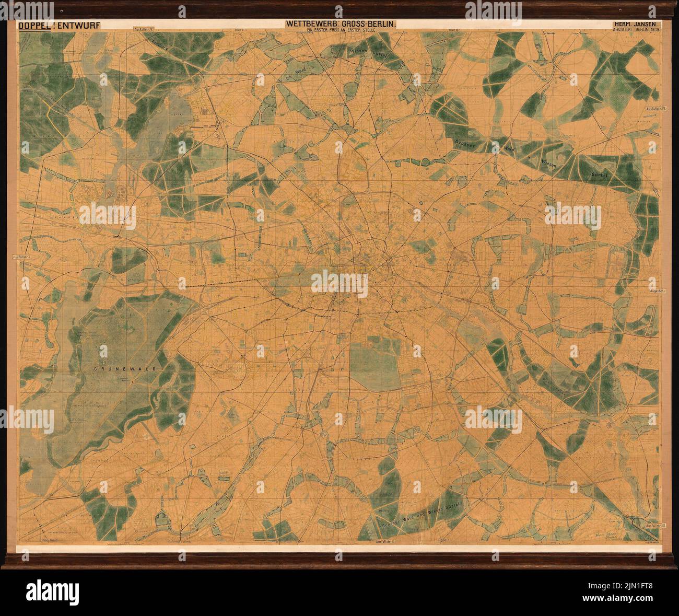Viewport: 679px width, 616px height.
Task: Select the Ausfallstr. III corner label
Action: coord(655,525)
